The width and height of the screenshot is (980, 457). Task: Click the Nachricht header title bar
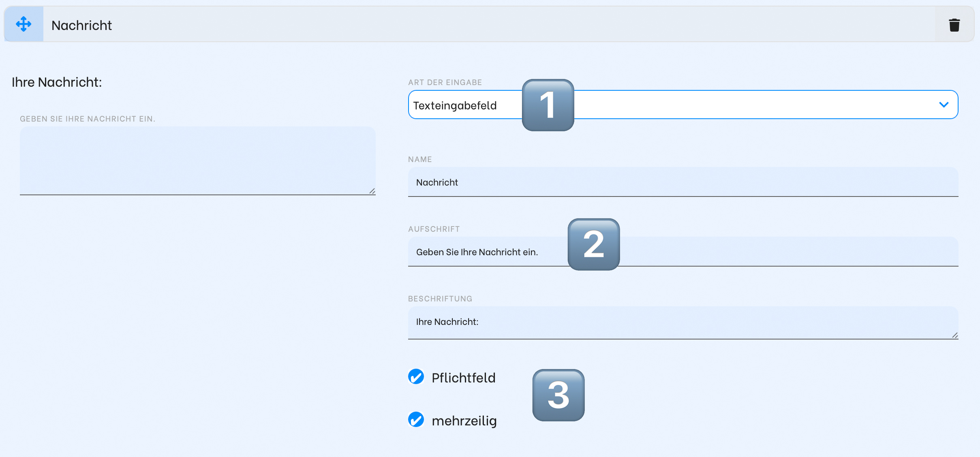pos(489,24)
